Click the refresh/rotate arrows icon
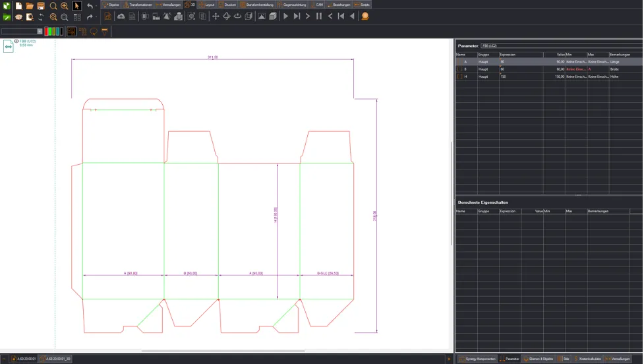644x364 pixels. (41, 17)
